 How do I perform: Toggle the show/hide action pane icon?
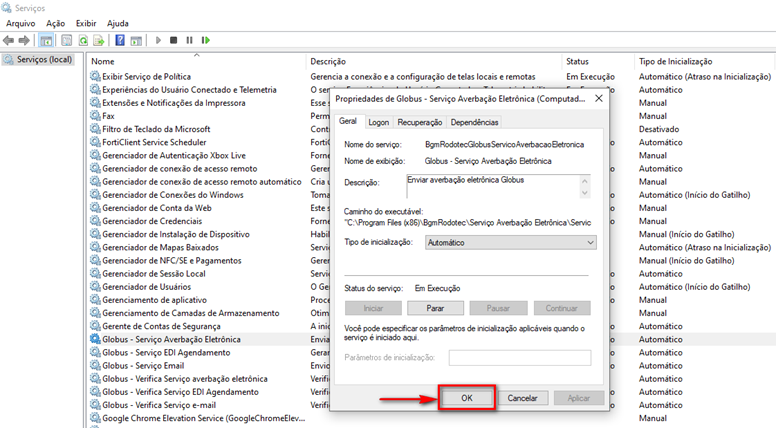coord(136,40)
